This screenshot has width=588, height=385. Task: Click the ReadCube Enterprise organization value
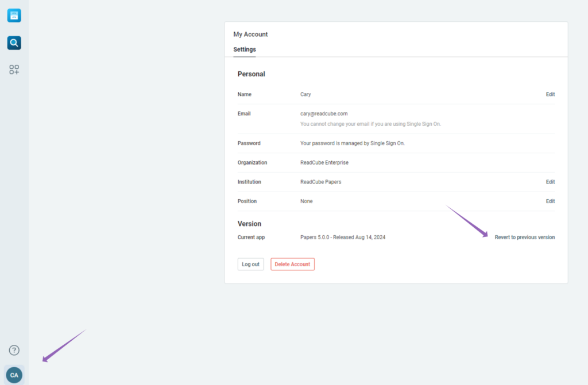(x=324, y=162)
